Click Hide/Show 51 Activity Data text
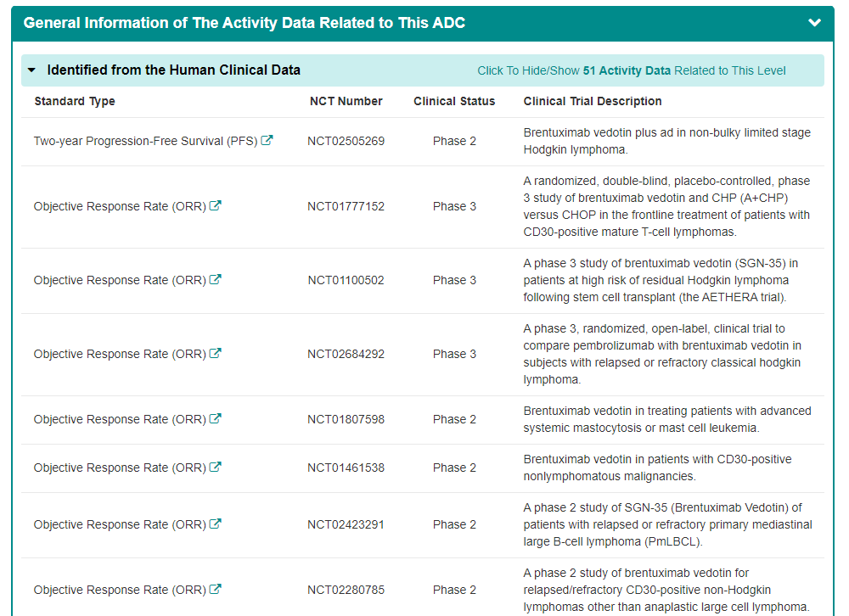 pyautogui.click(x=632, y=71)
